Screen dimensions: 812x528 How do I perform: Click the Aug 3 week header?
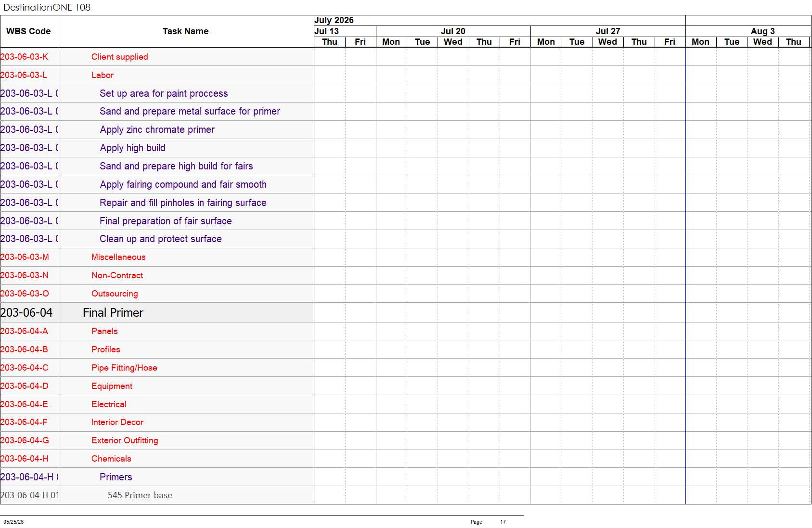763,31
